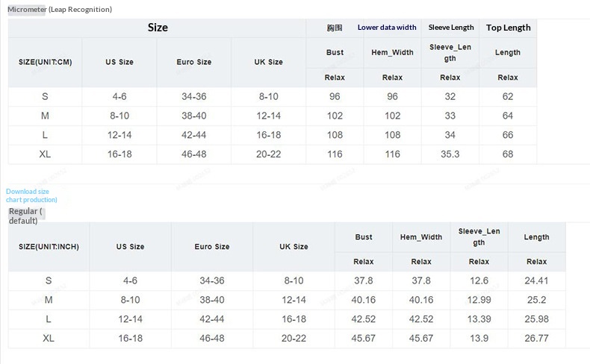Click the 26.77 length cell

(536, 338)
